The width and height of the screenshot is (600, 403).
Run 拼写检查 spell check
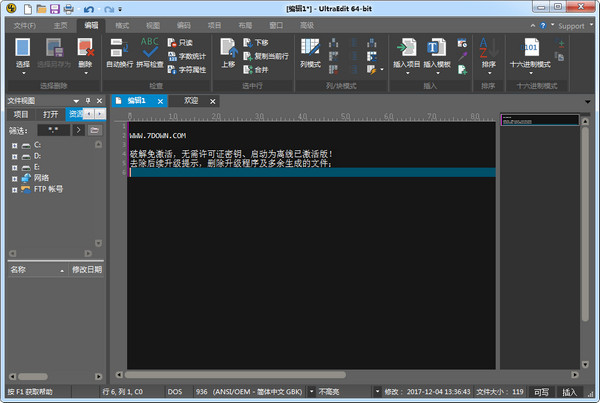click(x=150, y=48)
